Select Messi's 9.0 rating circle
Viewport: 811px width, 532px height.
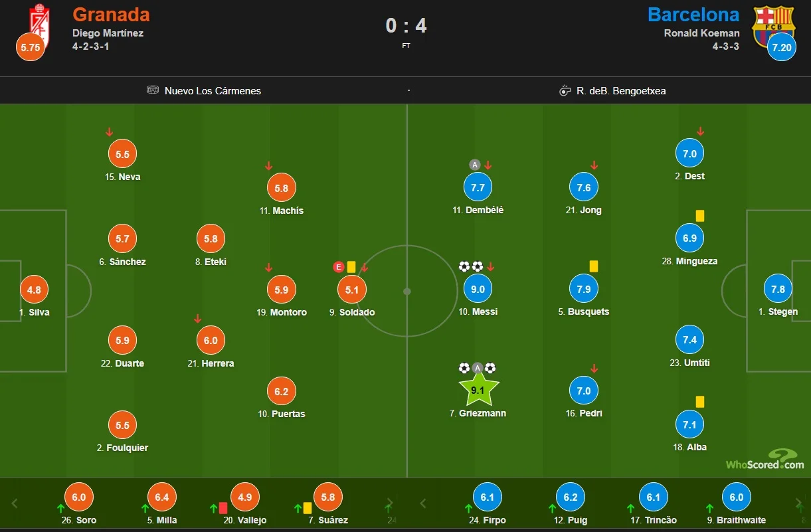point(478,290)
